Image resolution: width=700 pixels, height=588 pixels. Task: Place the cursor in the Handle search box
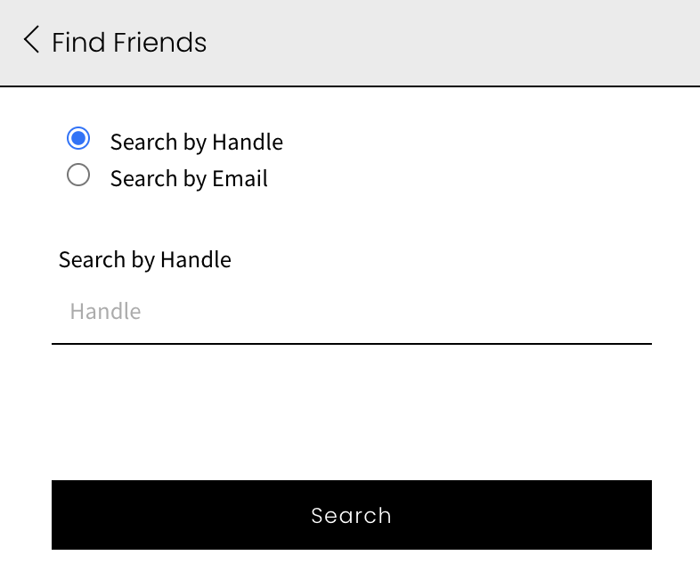[351, 312]
